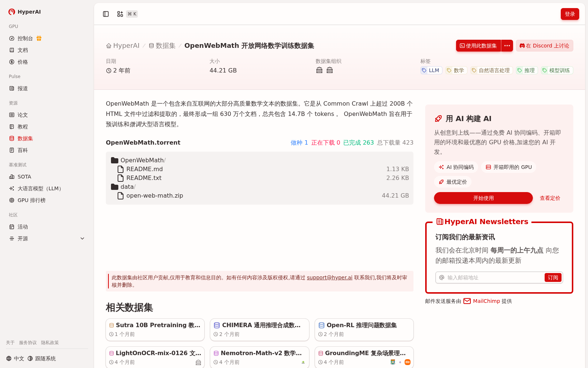588x368 pixels.
Task: Click the 订阅 subscribe button
Action: tap(553, 277)
